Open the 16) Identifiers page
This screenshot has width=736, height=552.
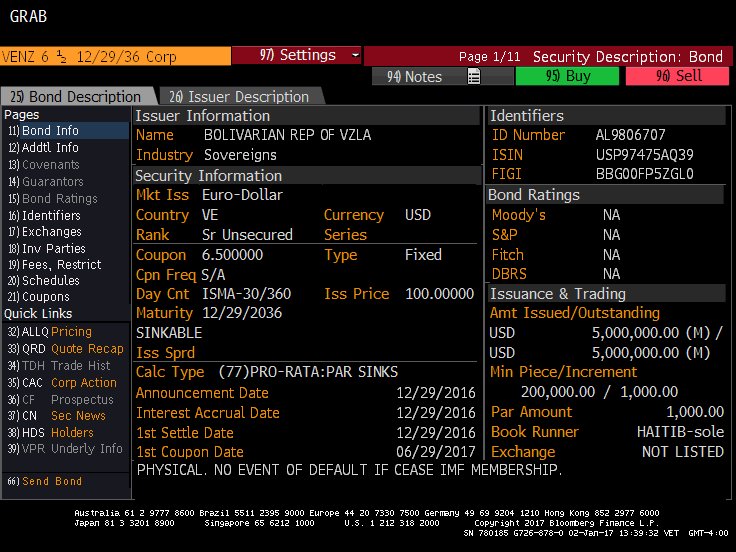point(44,215)
